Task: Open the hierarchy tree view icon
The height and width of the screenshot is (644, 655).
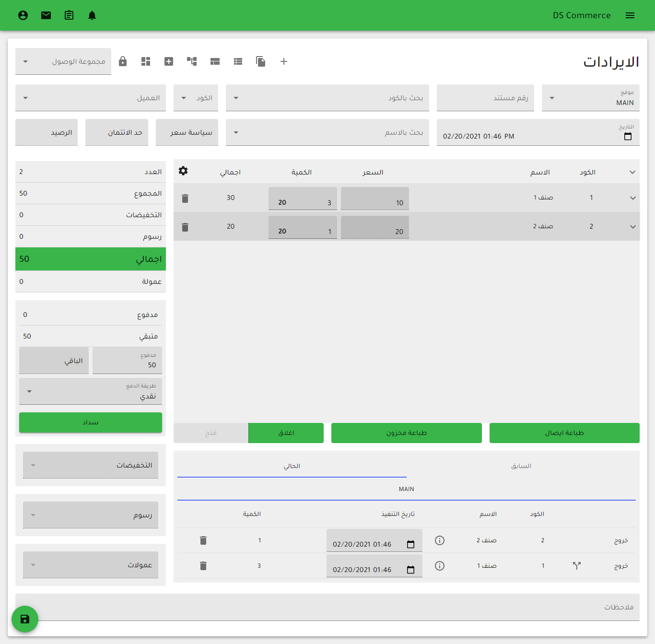Action: (192, 61)
